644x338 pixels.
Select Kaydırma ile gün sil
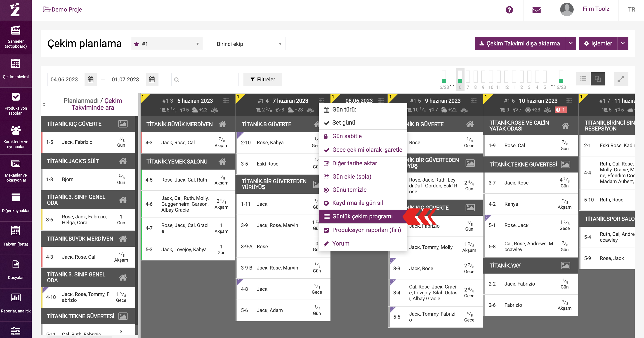coord(363,203)
